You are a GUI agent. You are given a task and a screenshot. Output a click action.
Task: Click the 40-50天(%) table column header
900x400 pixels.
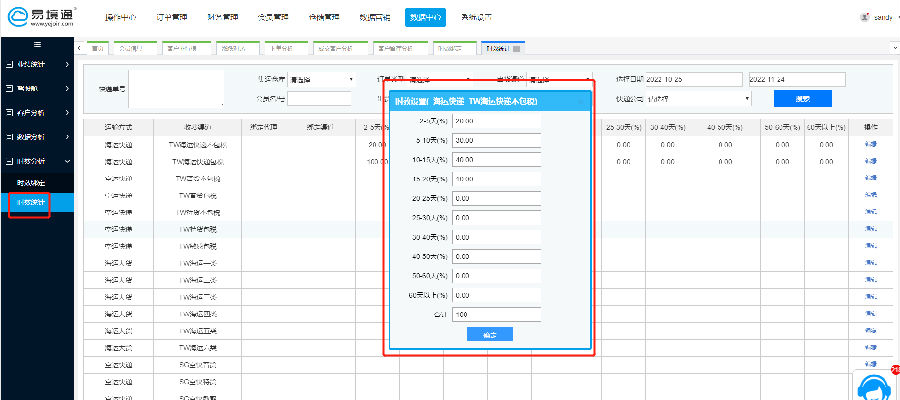point(724,128)
